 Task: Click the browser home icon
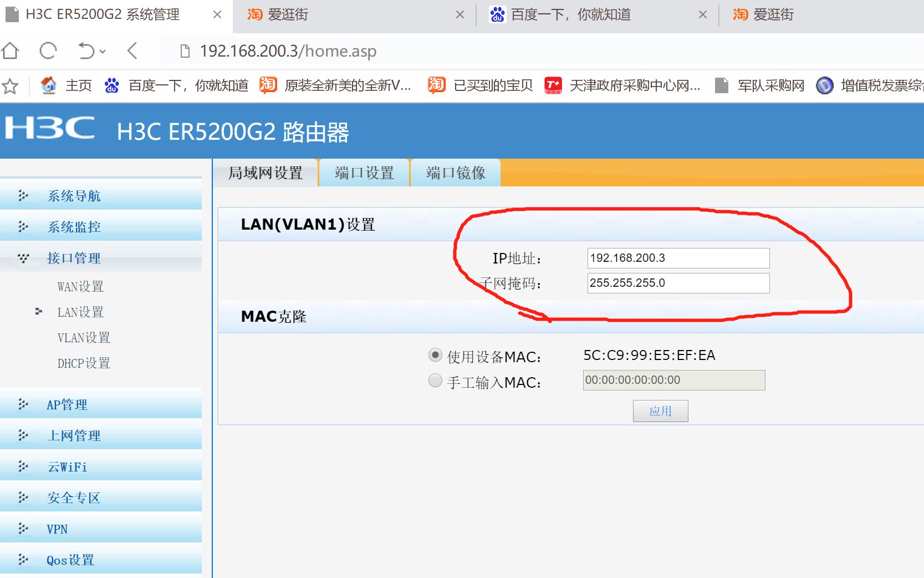[11, 51]
